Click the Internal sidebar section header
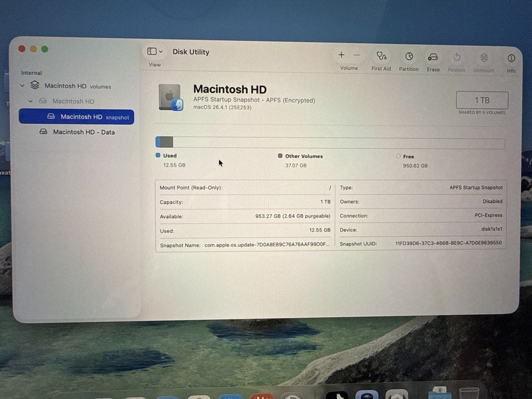The height and width of the screenshot is (399, 532). 31,72
